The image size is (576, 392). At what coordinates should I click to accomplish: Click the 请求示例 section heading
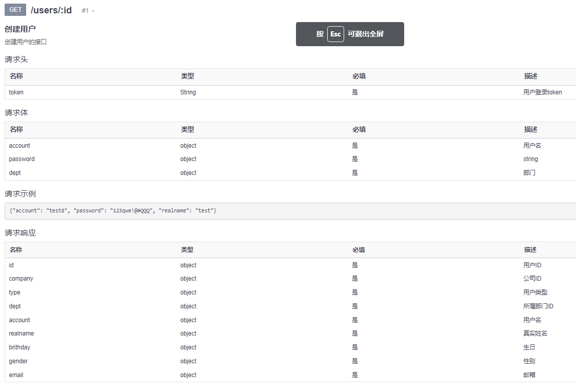[20, 194]
